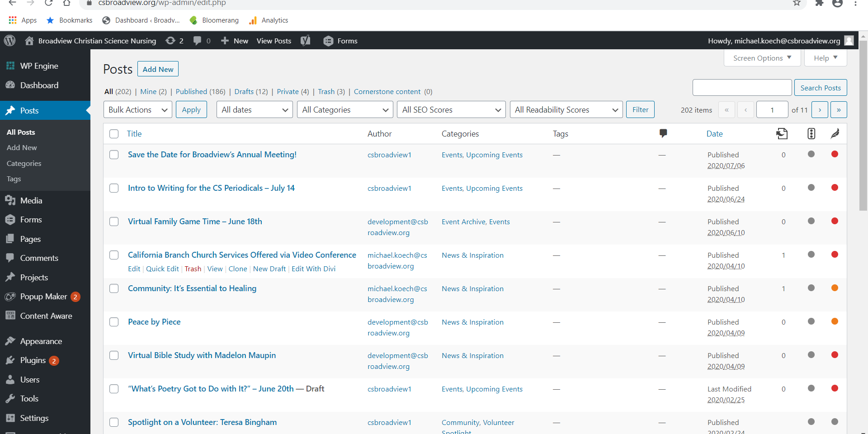Click the feather column header icon
868x434 pixels.
pos(835,133)
